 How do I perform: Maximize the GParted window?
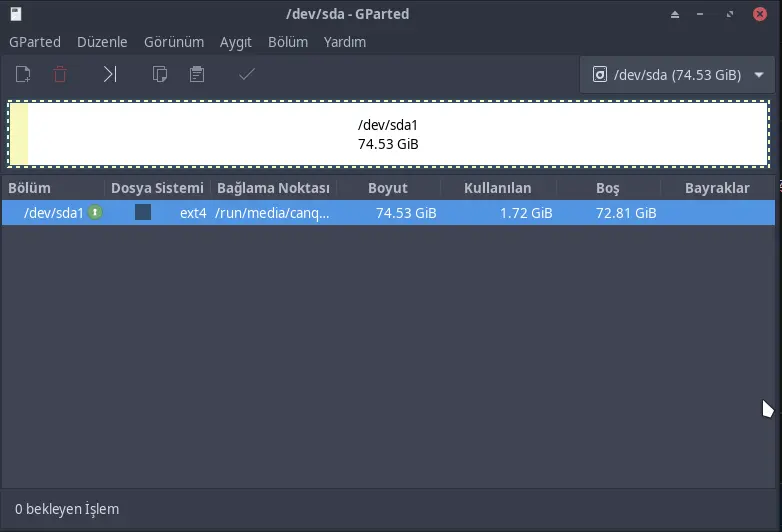click(730, 14)
